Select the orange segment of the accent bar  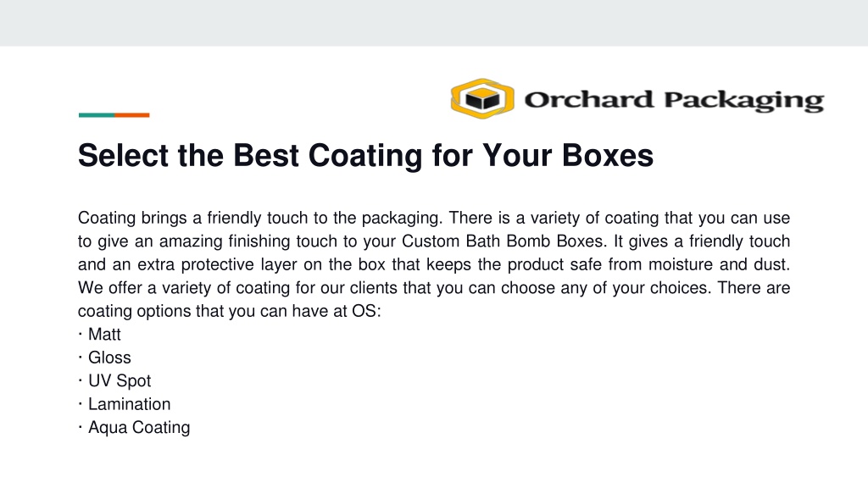click(131, 115)
